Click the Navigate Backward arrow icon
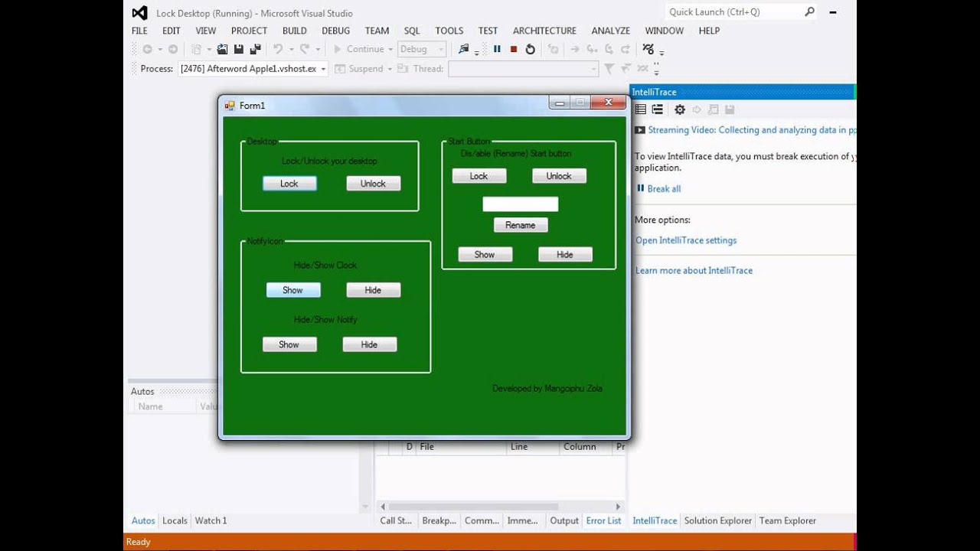Viewport: 980px width, 551px height. 147,49
